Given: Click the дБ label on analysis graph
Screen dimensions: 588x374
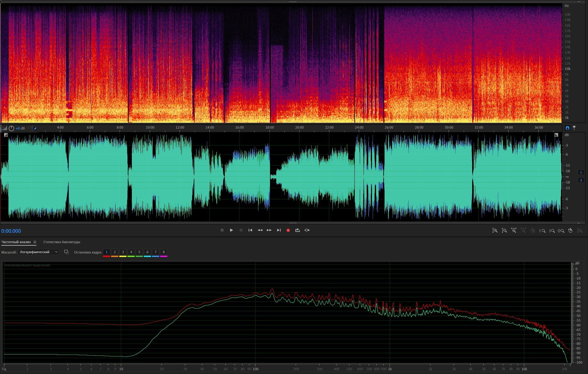Looking at the screenshot, I should tap(577, 263).
